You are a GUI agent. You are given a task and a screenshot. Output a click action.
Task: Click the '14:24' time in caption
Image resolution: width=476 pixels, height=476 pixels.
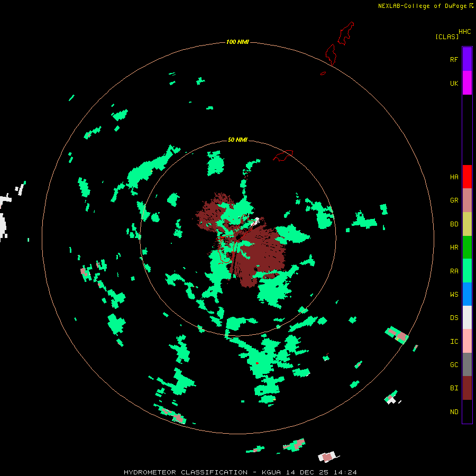coord(345,472)
